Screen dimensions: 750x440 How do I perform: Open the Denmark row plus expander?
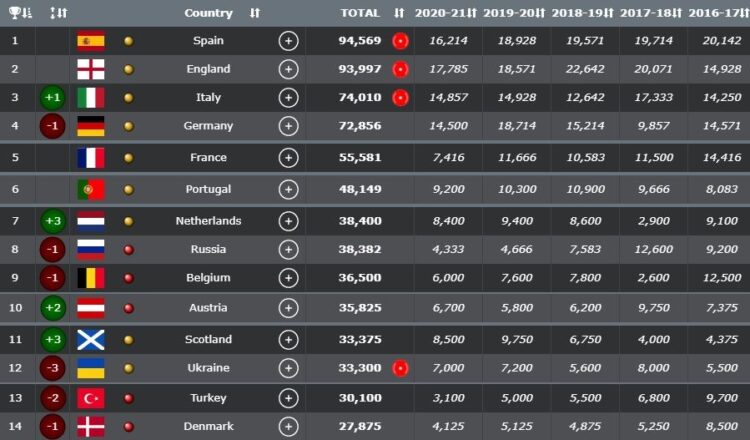click(x=288, y=426)
